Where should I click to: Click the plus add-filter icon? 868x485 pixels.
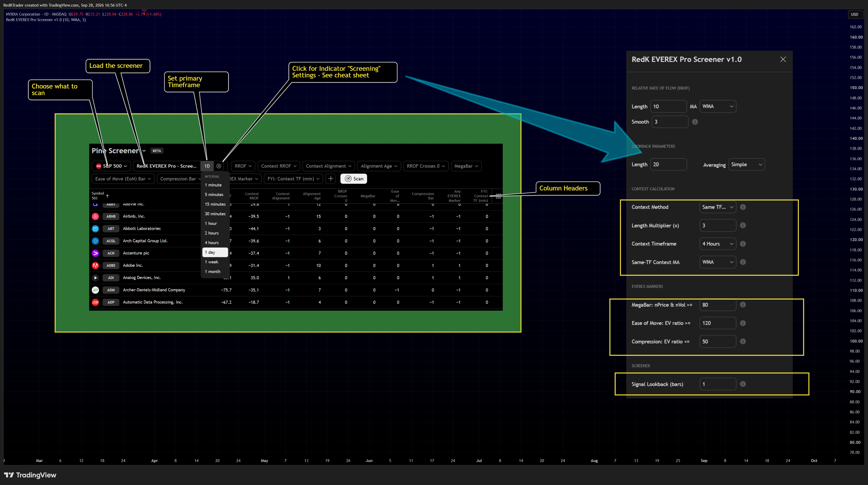coord(331,179)
